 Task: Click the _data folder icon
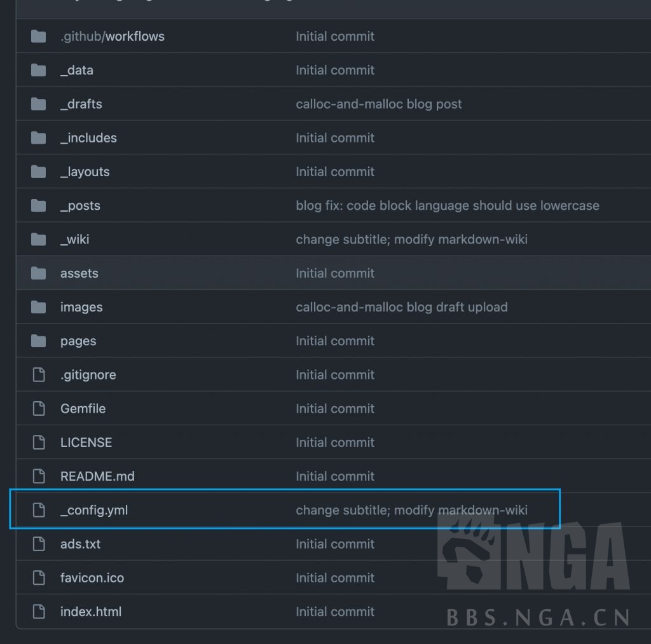click(x=38, y=70)
